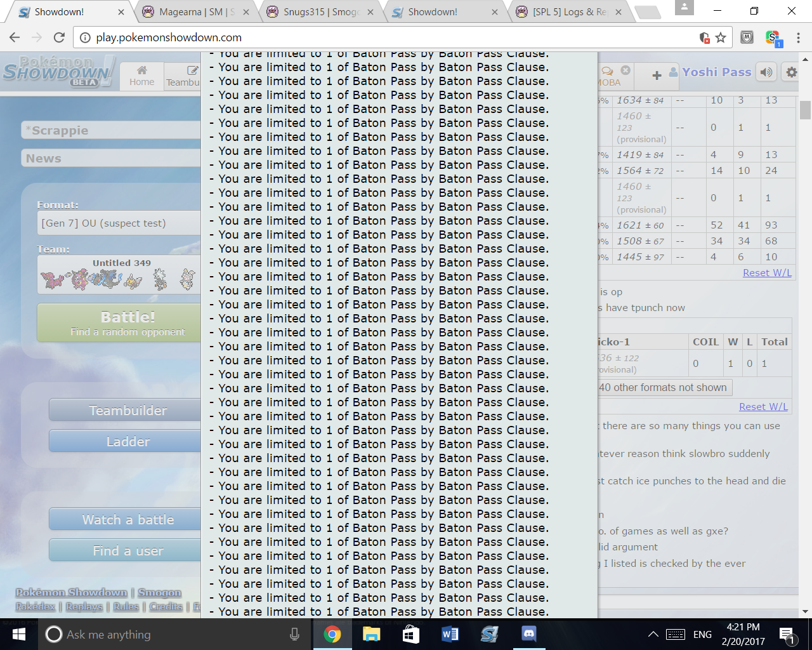812x650 pixels.
Task: Open the Windows Start menu
Action: [x=18, y=634]
